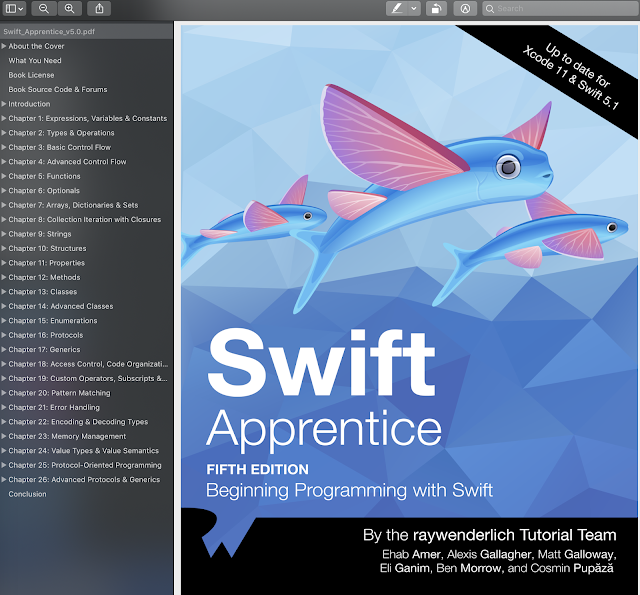Viewport: 640px width, 595px height.
Task: Go to Chapter 15: Enumerations
Action: pos(53,321)
